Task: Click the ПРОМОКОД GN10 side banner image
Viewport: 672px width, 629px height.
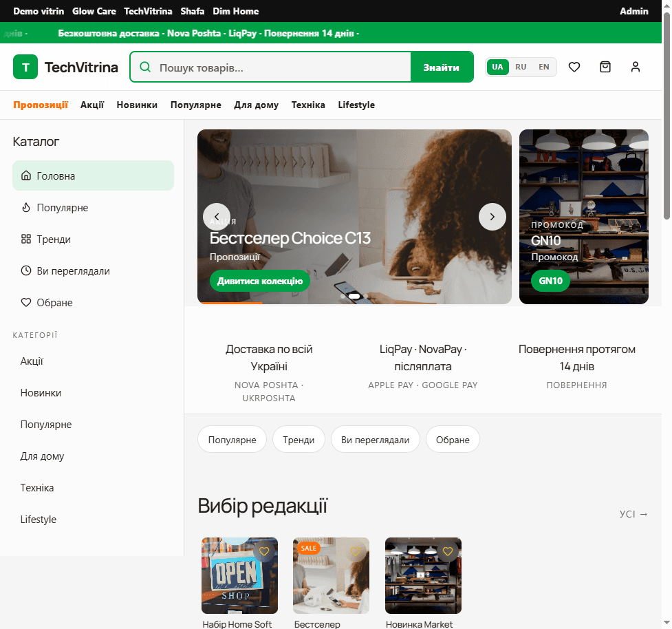Action: (x=584, y=217)
